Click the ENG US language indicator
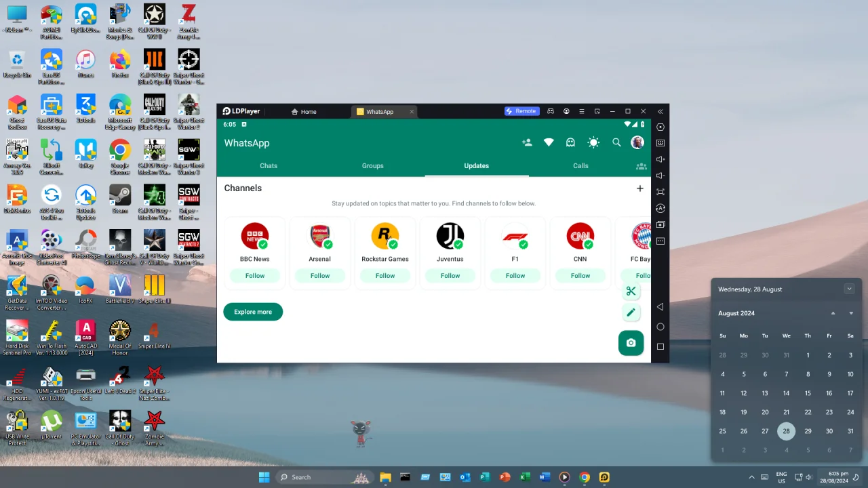The image size is (868, 488). point(781,477)
